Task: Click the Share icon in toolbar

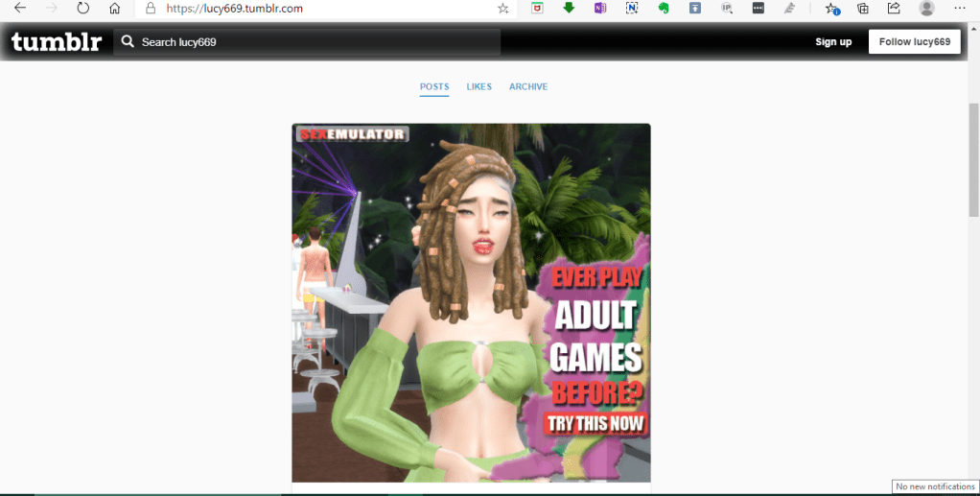Action: pyautogui.click(x=894, y=9)
